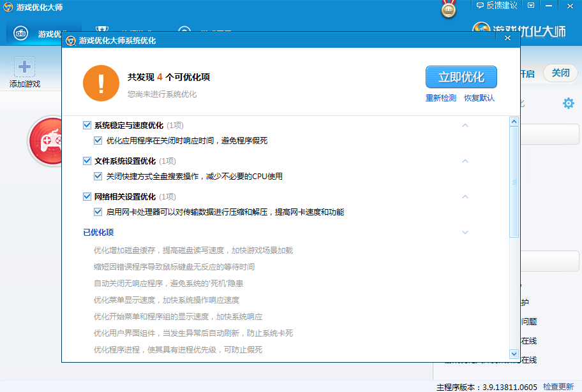Image resolution: width=582 pixels, height=392 pixels.
Task: Click the 检查更新 link in status bar
Action: (558, 387)
